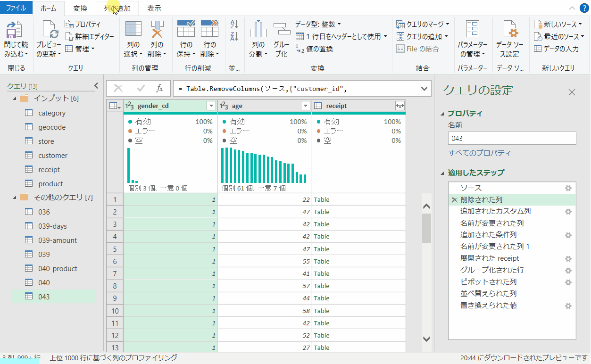This screenshot has height=364, width=591.
Task: Collapse the クエリ pane with the « arrow
Action: click(96, 85)
